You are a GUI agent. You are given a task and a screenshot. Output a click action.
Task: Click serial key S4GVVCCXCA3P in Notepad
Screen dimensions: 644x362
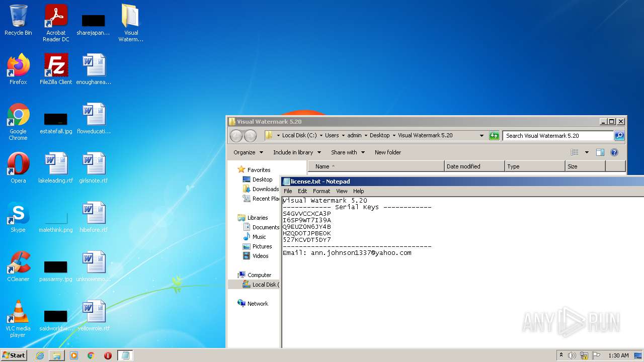pos(307,214)
